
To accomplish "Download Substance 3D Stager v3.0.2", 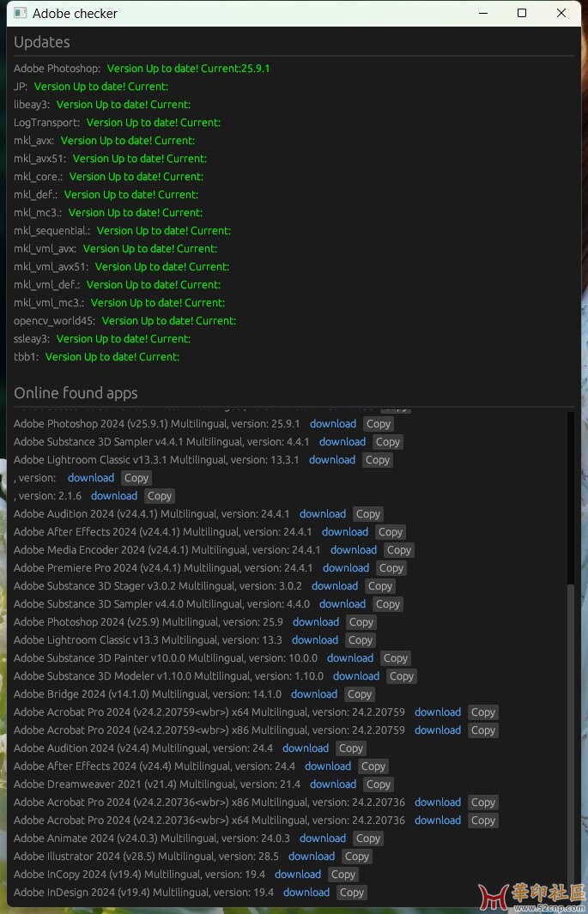I will [x=335, y=586].
